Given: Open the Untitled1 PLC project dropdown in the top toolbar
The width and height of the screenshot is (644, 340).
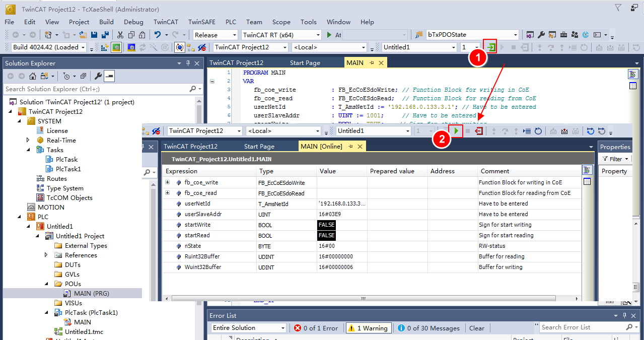Looking at the screenshot, I should point(419,47).
